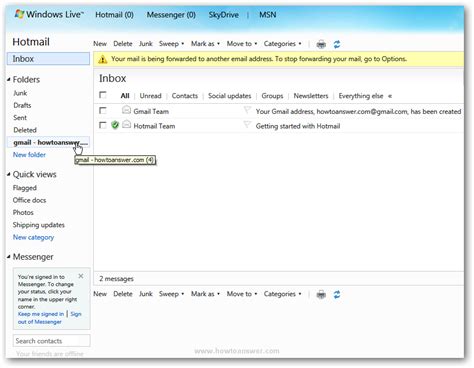Click the New category link
The height and width of the screenshot is (368, 474).
point(33,237)
